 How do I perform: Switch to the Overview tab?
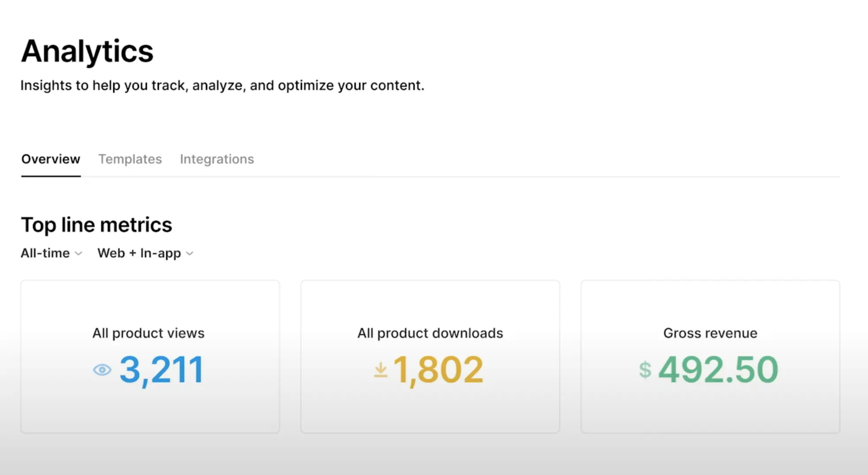coord(51,159)
